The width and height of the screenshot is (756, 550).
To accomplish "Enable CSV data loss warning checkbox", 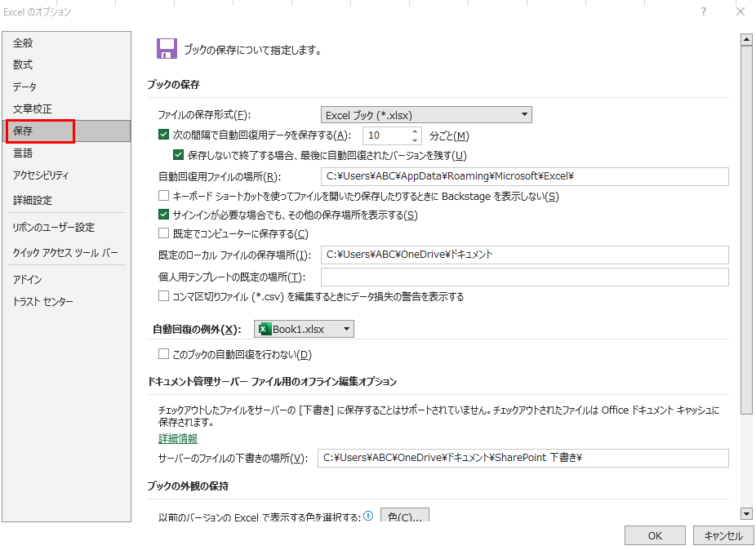I will click(164, 297).
